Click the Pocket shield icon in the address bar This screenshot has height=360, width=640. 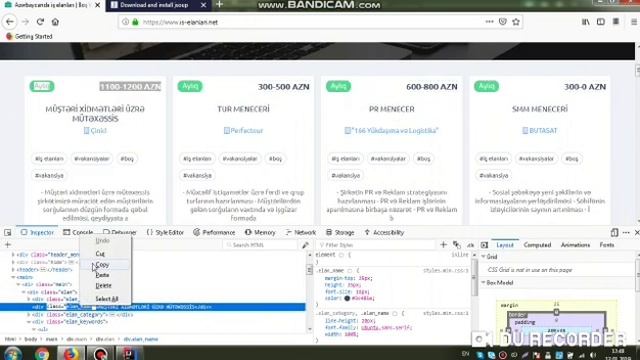click(503, 22)
